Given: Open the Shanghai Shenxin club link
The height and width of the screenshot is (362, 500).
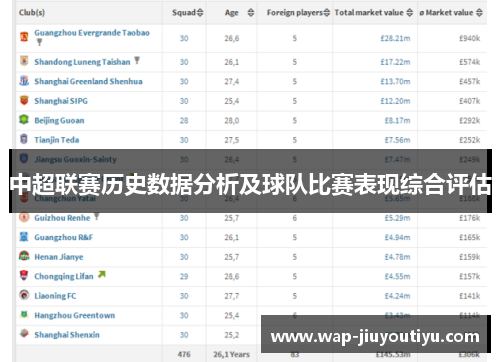Looking at the screenshot, I should (67, 335).
